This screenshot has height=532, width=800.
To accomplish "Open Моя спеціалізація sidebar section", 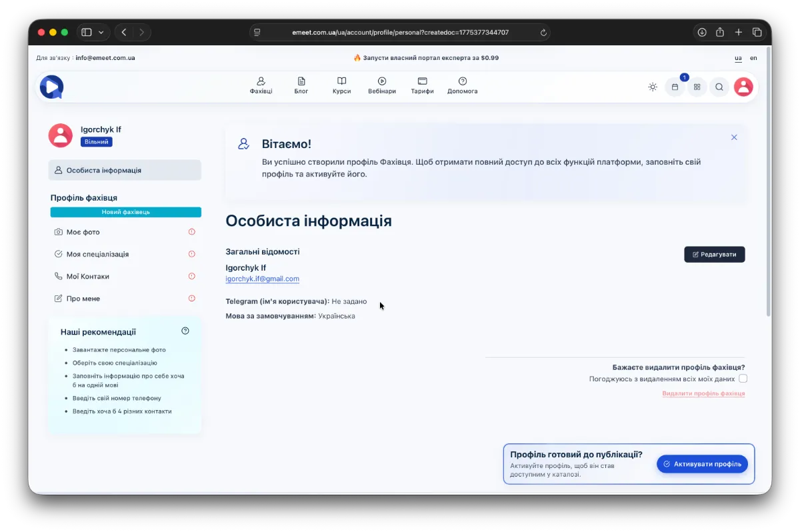I will tap(97, 254).
